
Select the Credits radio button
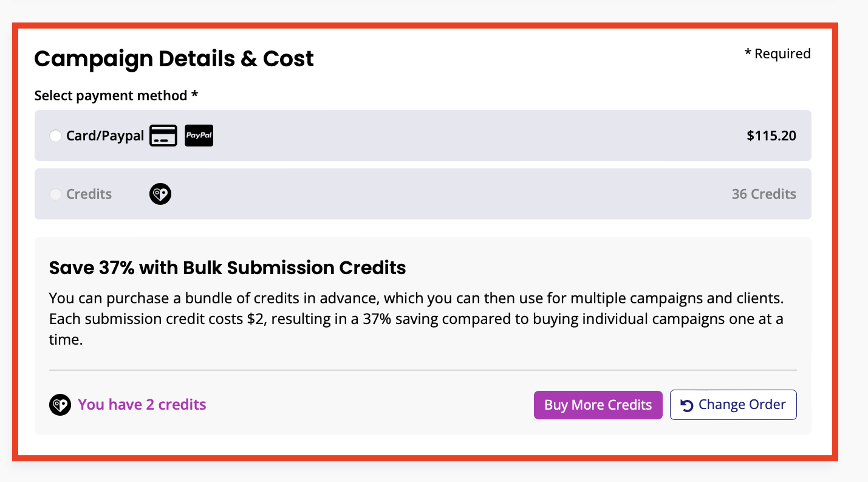(55, 195)
